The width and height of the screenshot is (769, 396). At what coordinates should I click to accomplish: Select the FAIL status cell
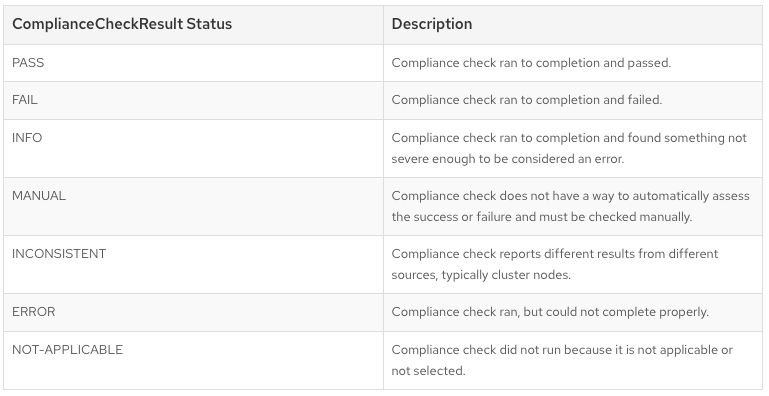tap(193, 101)
